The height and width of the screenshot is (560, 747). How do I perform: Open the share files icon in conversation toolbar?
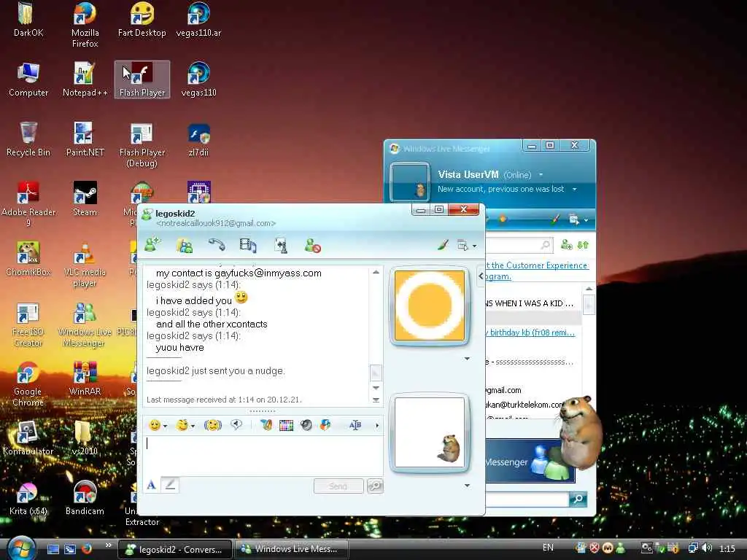tap(185, 245)
